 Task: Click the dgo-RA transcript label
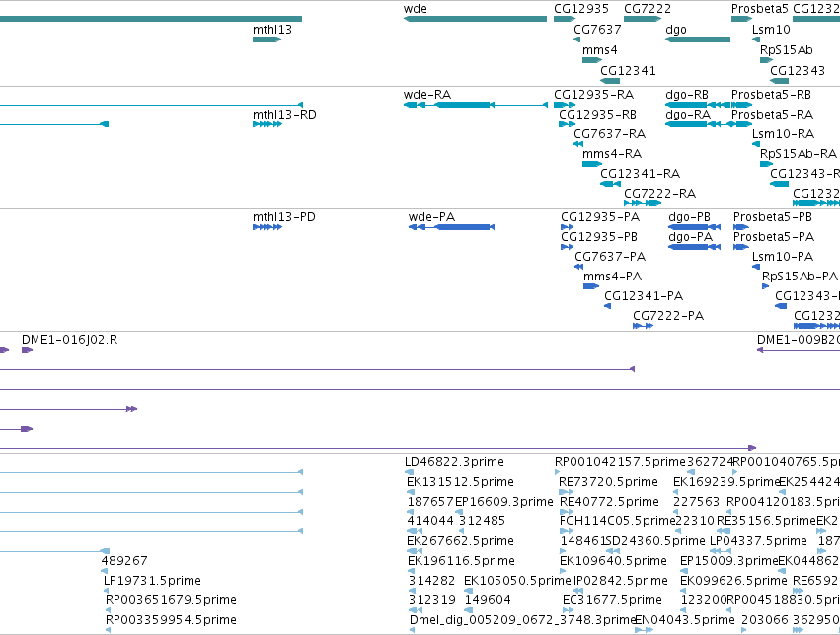(688, 115)
